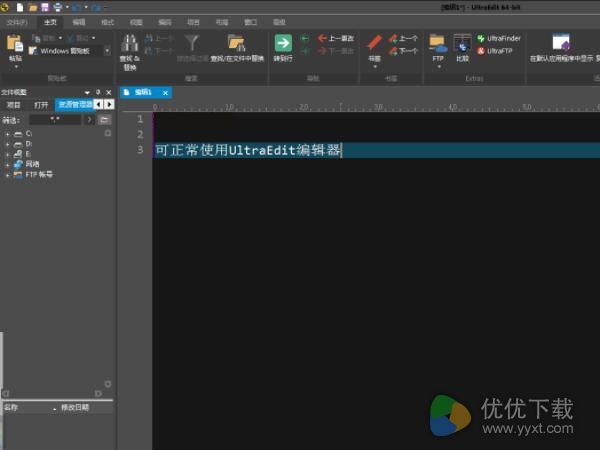
Task: Launch UltraFTP from Extras group
Action: coord(494,51)
